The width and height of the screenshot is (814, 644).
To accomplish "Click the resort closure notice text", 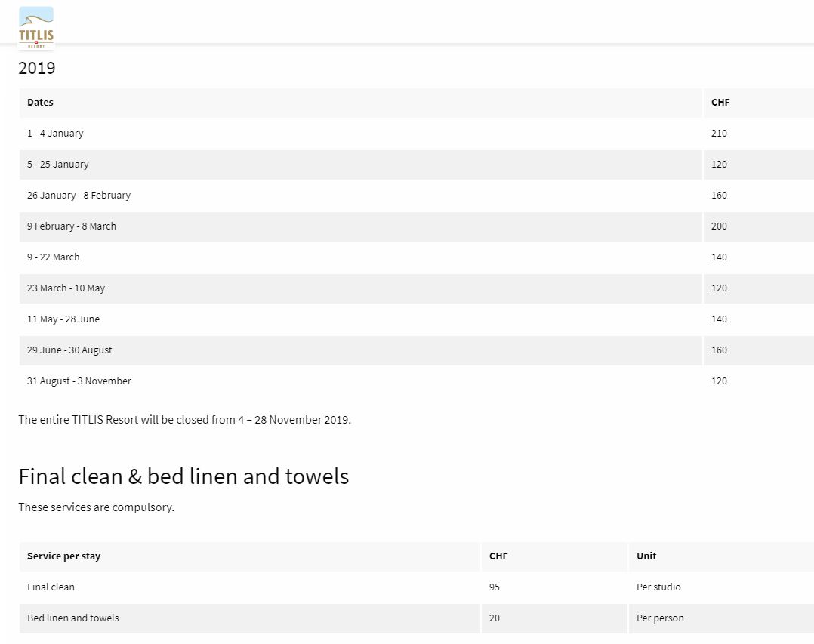I will (x=184, y=419).
